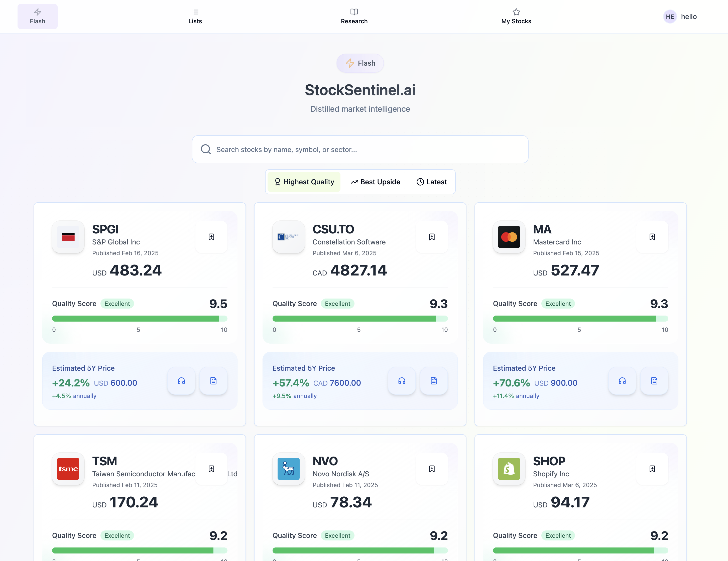This screenshot has width=728, height=561.
Task: Play the SPGI audio summary headphones icon
Action: [x=181, y=381]
